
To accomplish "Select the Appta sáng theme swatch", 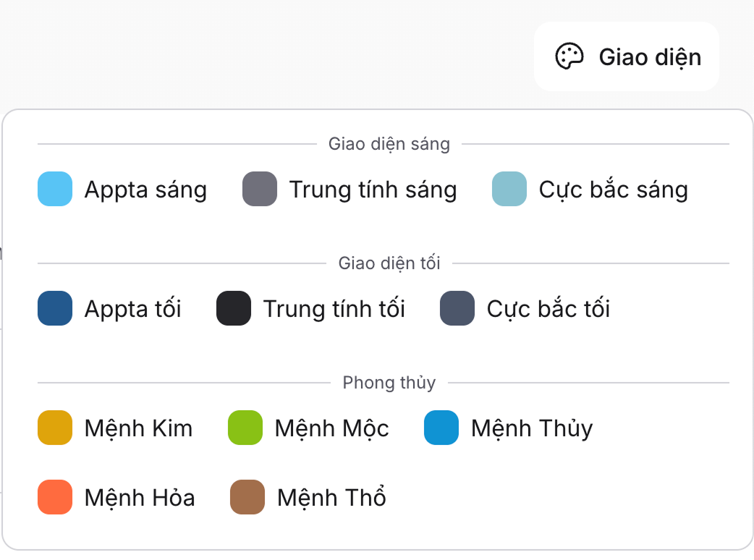I will pyautogui.click(x=54, y=190).
